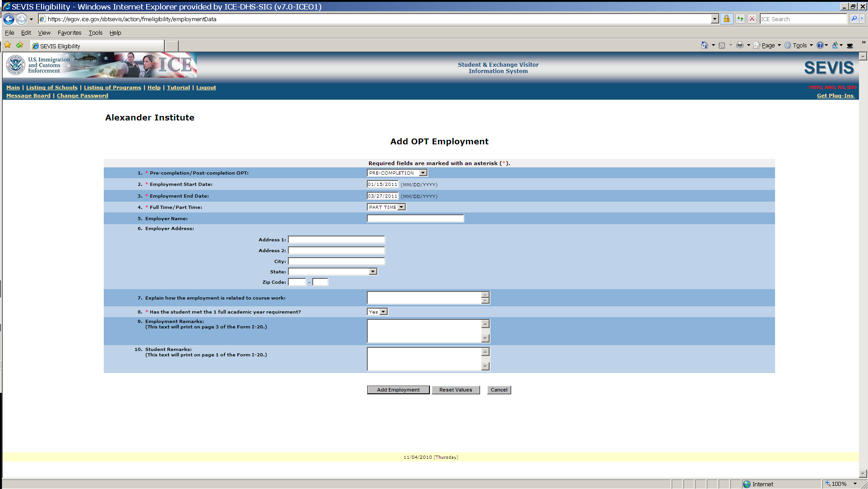The image size is (868, 489).
Task: Click the Home page icon
Action: click(704, 45)
